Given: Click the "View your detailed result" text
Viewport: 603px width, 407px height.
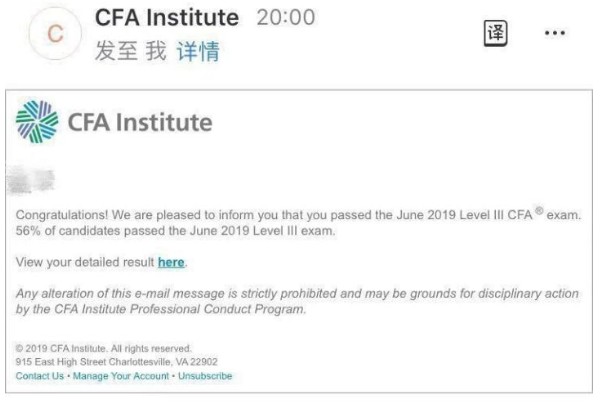Looking at the screenshot, I should click(85, 262).
